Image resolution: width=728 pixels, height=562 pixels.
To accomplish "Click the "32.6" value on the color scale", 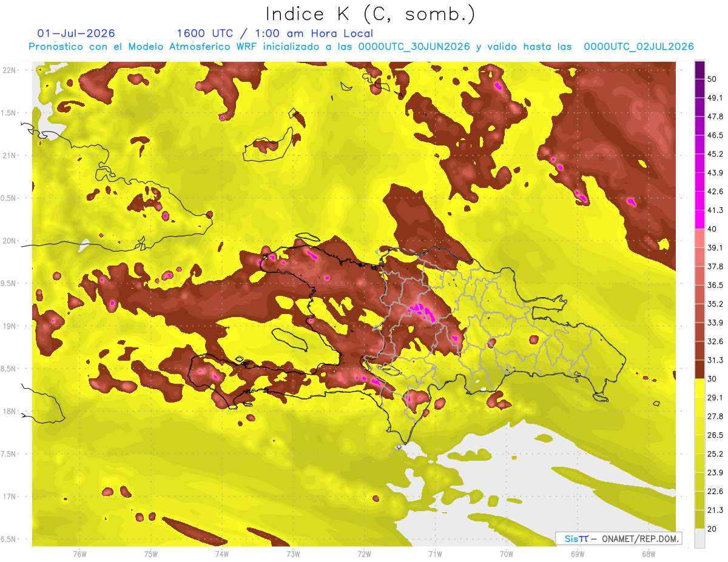I will tap(715, 341).
